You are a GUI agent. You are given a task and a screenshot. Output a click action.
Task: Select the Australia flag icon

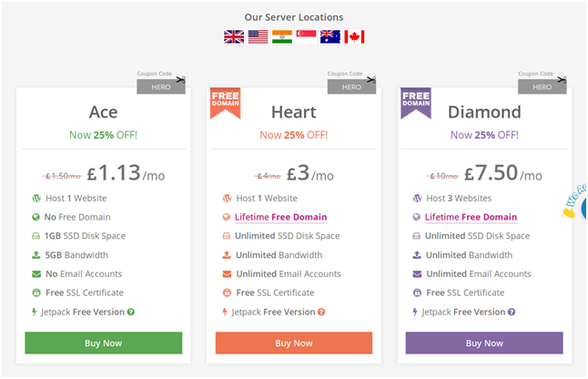coord(330,36)
